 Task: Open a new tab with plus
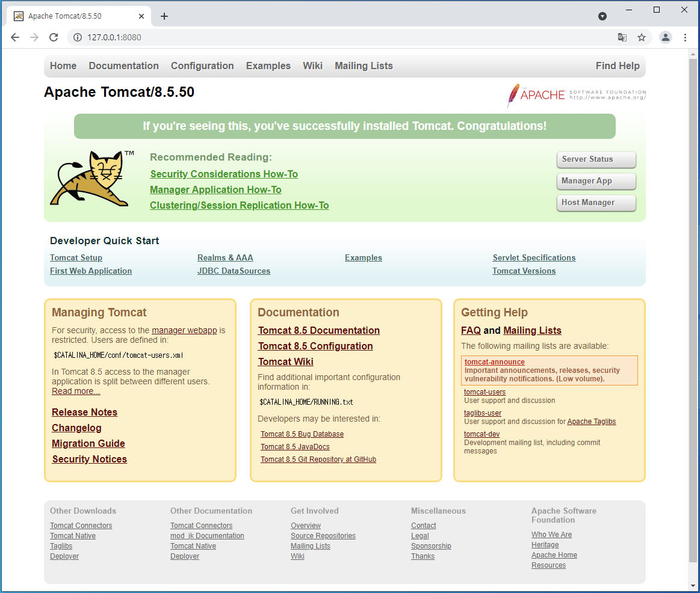pos(164,16)
